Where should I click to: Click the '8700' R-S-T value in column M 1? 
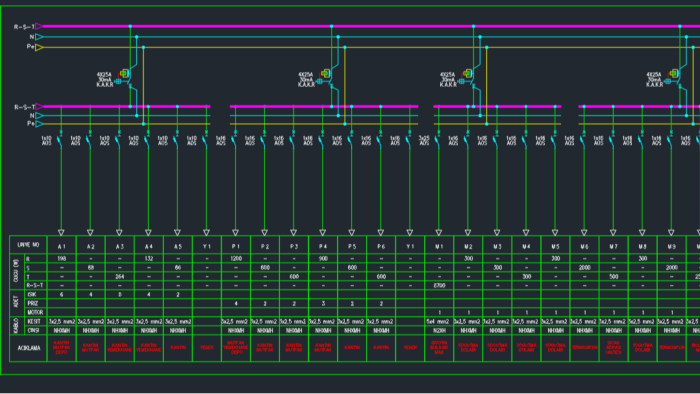point(439,286)
